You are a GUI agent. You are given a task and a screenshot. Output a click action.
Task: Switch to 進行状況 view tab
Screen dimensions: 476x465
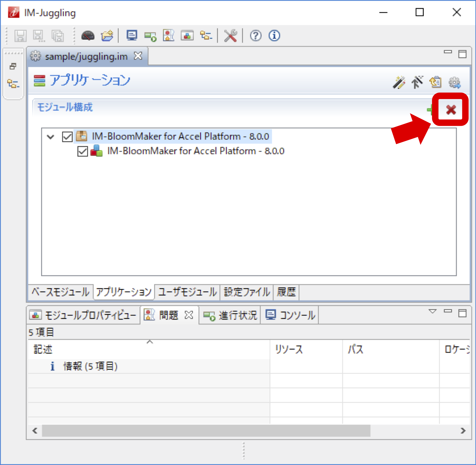pos(230,315)
